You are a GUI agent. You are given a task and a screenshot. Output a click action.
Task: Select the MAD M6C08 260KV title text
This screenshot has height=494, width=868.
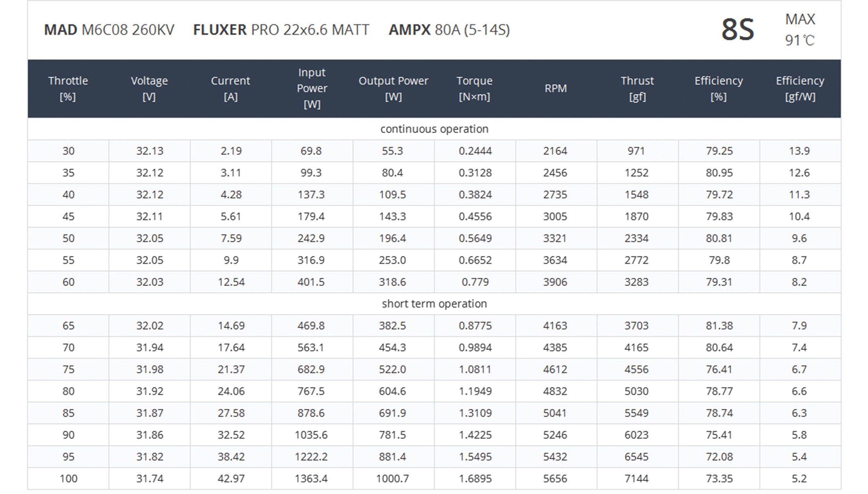pos(109,30)
